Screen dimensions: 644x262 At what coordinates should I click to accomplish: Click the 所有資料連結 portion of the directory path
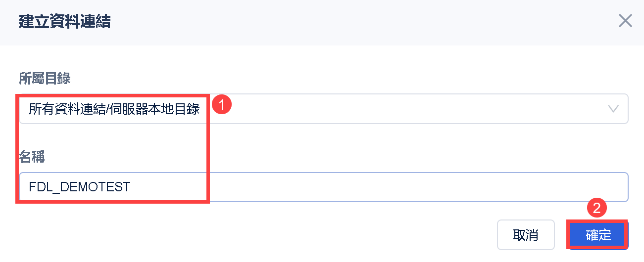pos(71,109)
